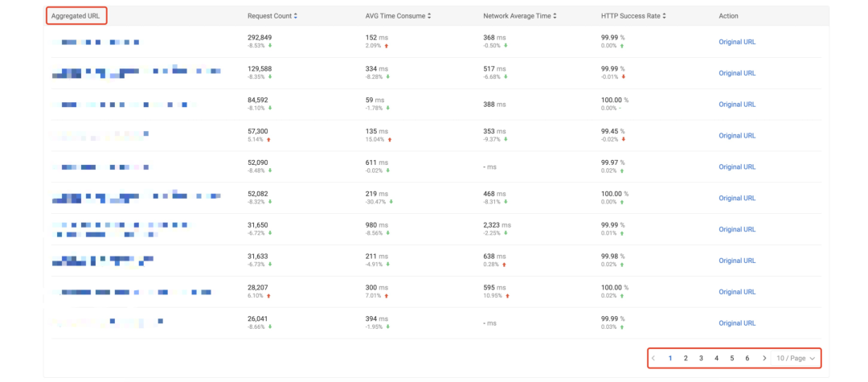Open Original URL for 129,588 requests row
This screenshot has width=868, height=382.
click(x=737, y=73)
